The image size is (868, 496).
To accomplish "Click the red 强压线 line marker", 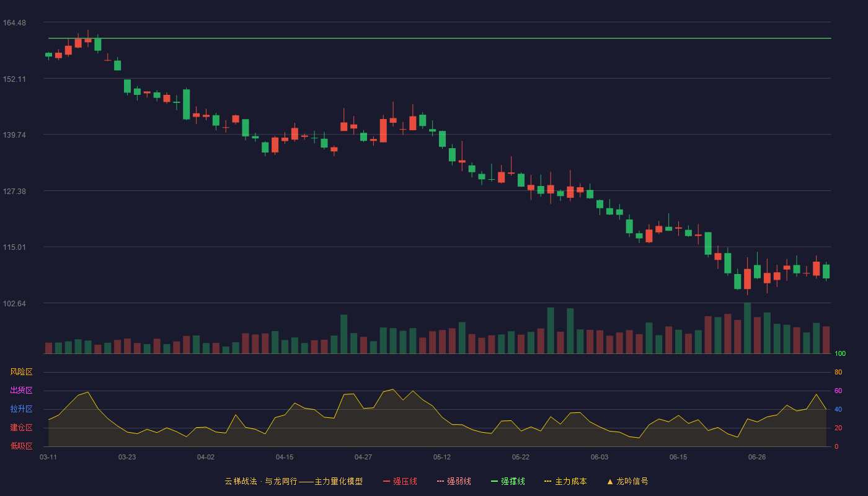I will tap(386, 481).
